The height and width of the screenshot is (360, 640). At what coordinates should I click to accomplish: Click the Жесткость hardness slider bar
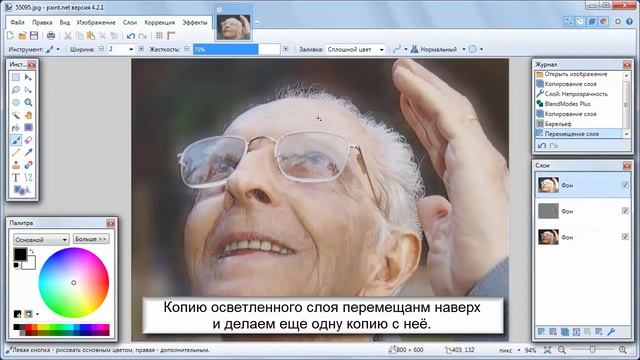pos(236,49)
